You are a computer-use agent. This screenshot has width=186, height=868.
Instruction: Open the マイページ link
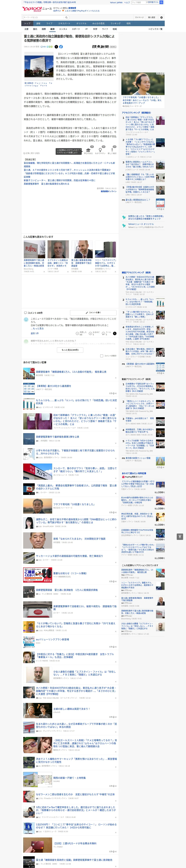click(x=139, y=18)
